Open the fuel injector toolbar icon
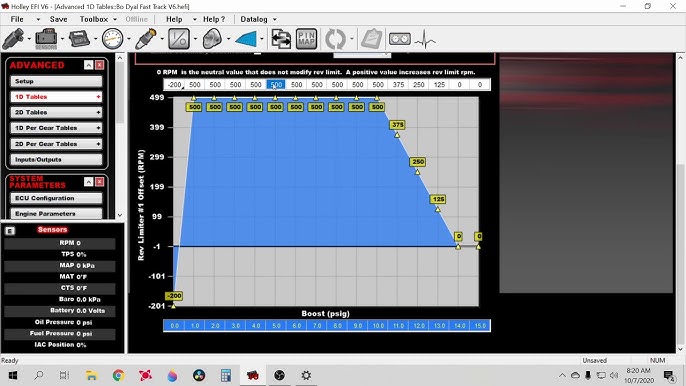Image resolution: width=686 pixels, height=386 pixels. tap(13, 39)
